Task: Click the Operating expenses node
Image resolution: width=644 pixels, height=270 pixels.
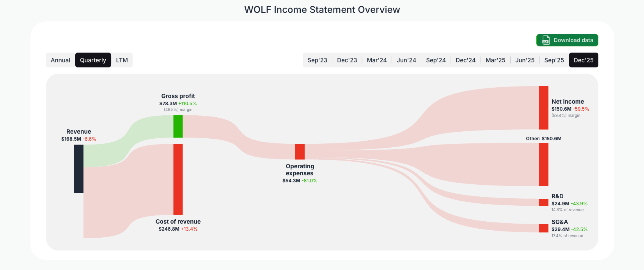Action: click(x=300, y=151)
